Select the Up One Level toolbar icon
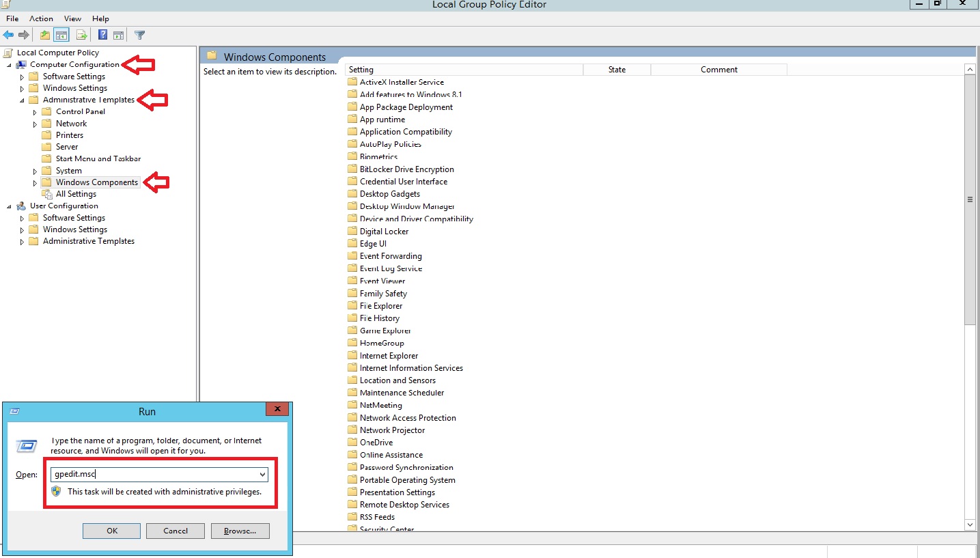 click(44, 35)
